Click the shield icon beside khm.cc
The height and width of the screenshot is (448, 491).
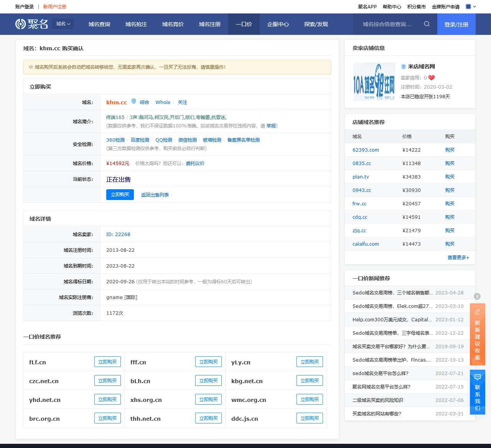(x=133, y=101)
